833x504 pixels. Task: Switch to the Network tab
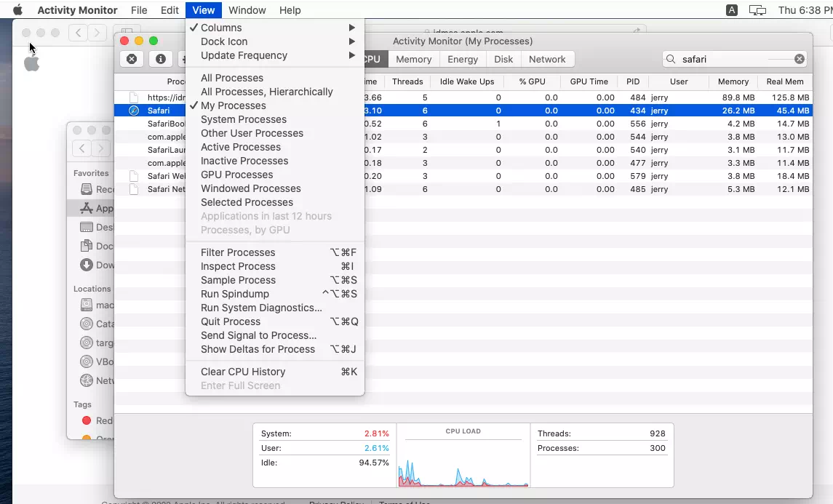tap(547, 59)
